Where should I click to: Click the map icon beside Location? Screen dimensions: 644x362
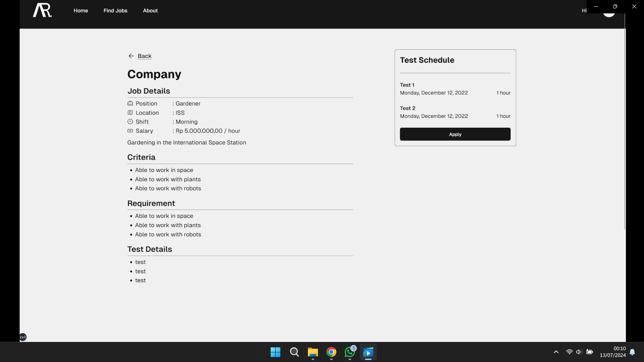click(130, 113)
